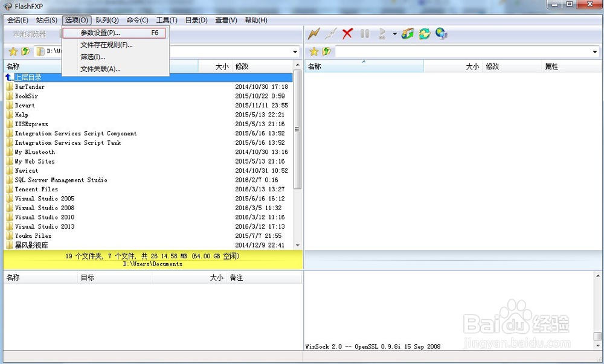This screenshot has height=364, width=604.
Task: Open the 队列(Q) menu
Action: [107, 20]
